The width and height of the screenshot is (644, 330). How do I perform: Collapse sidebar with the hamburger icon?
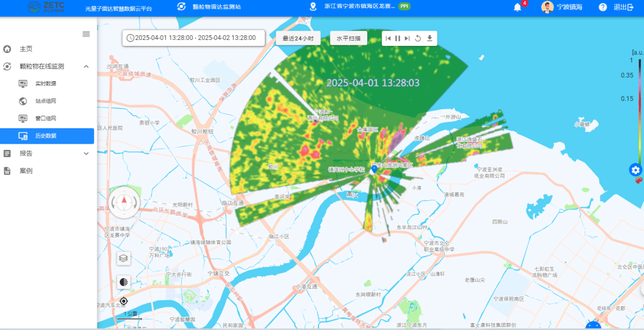(x=86, y=34)
